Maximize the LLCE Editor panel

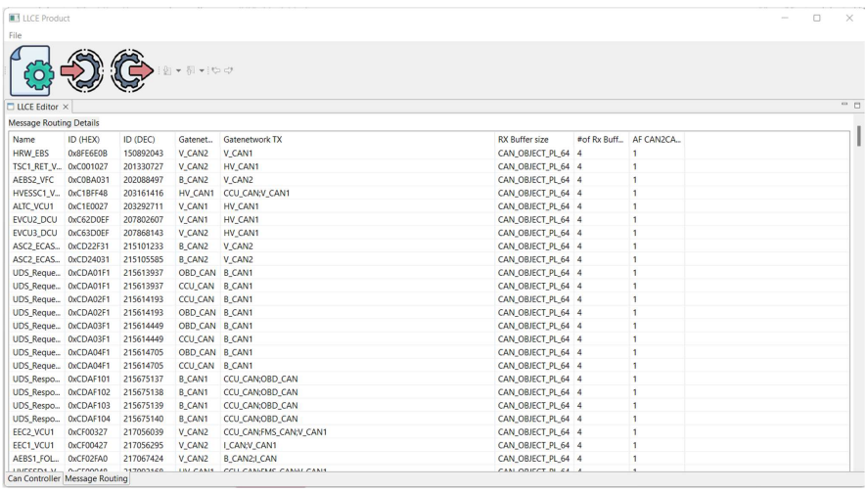coord(857,106)
